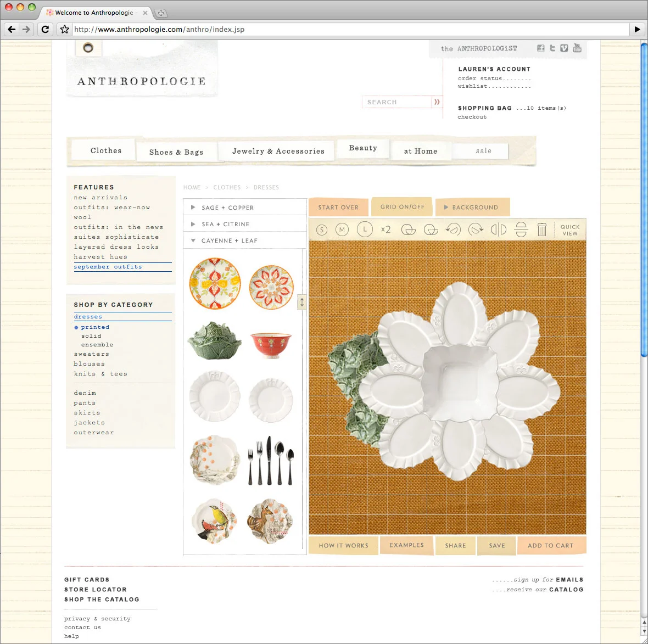Select the medium (M) size icon

tap(342, 229)
